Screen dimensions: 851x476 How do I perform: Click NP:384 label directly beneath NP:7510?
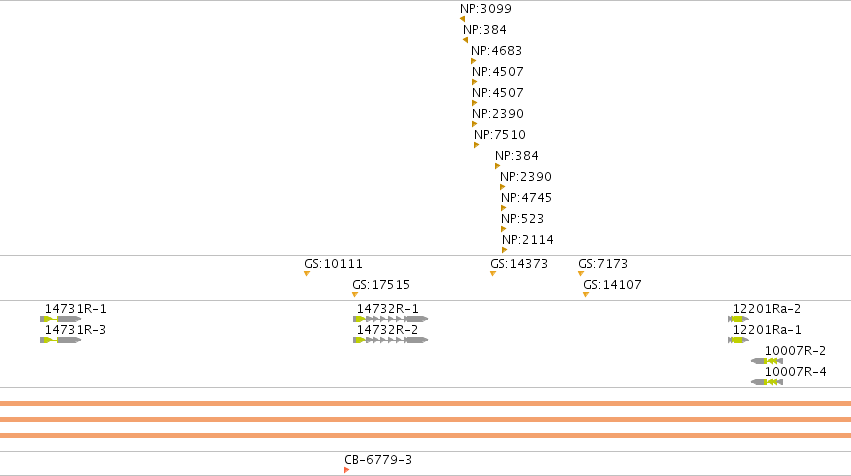pyautogui.click(x=517, y=156)
